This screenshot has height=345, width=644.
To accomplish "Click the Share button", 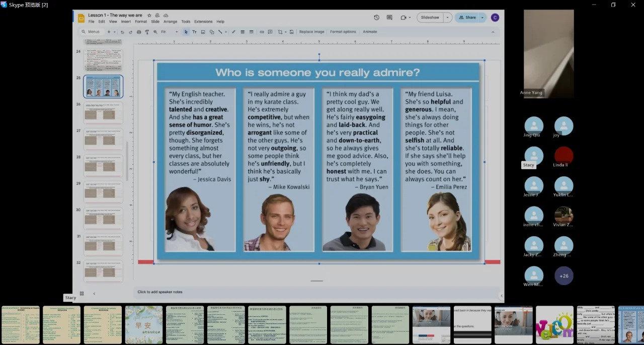I will (467, 18).
